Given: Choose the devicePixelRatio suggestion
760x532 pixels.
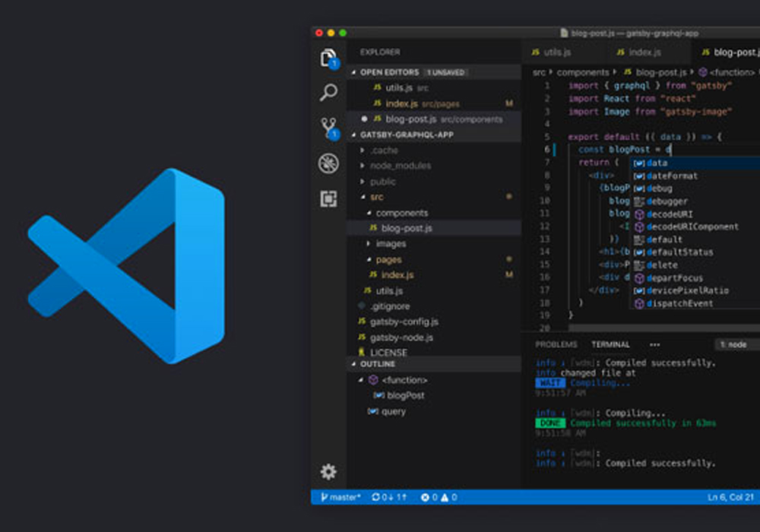Looking at the screenshot, I should tap(695, 291).
